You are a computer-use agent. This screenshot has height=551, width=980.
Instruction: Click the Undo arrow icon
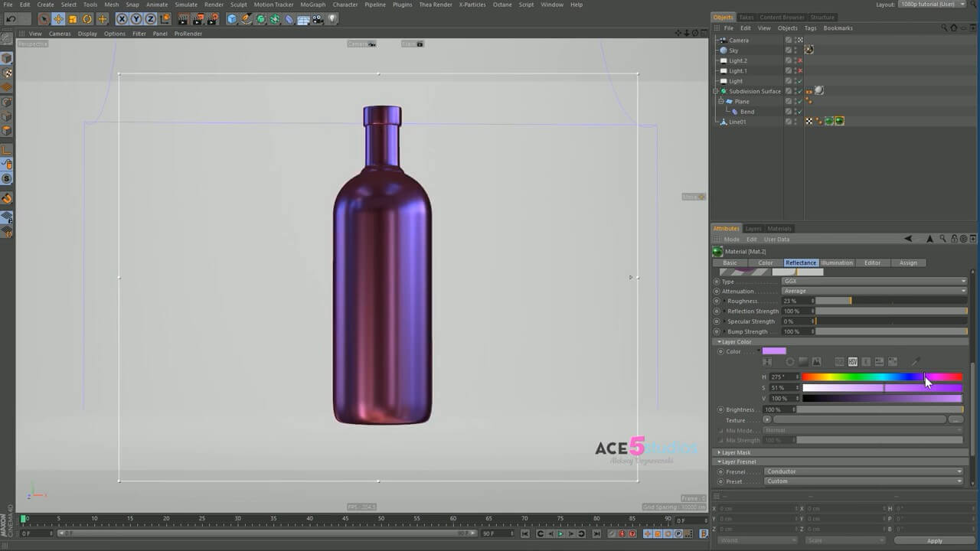[x=11, y=19]
